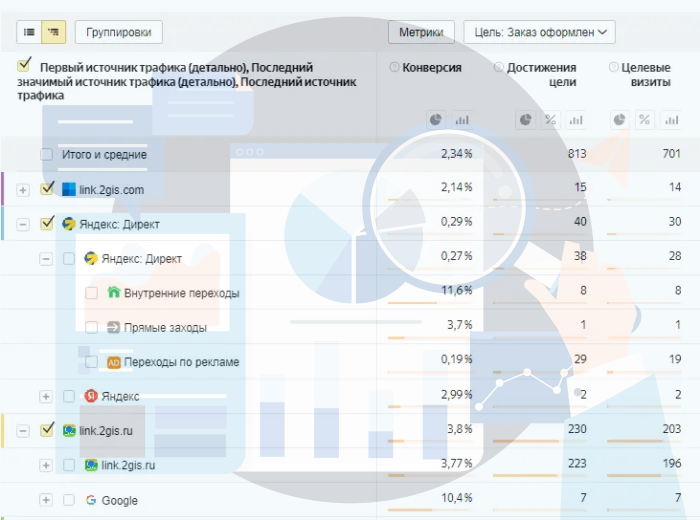This screenshot has width=700, height=520.
Task: Click the Переходы по рекламе row label
Action: 181,362
